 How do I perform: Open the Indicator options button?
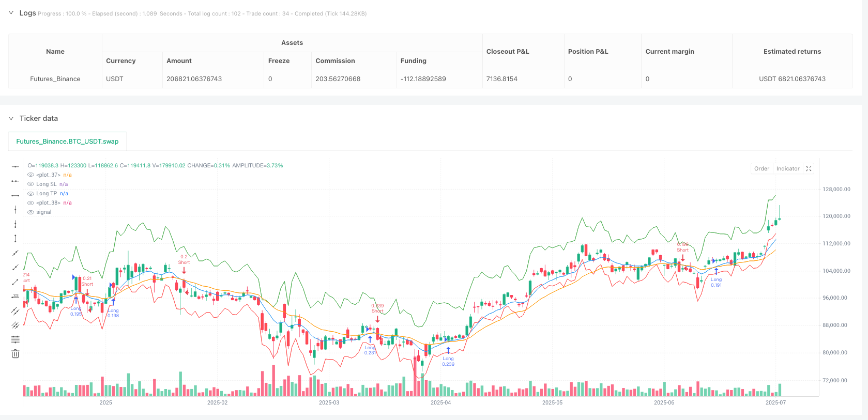[x=787, y=169]
